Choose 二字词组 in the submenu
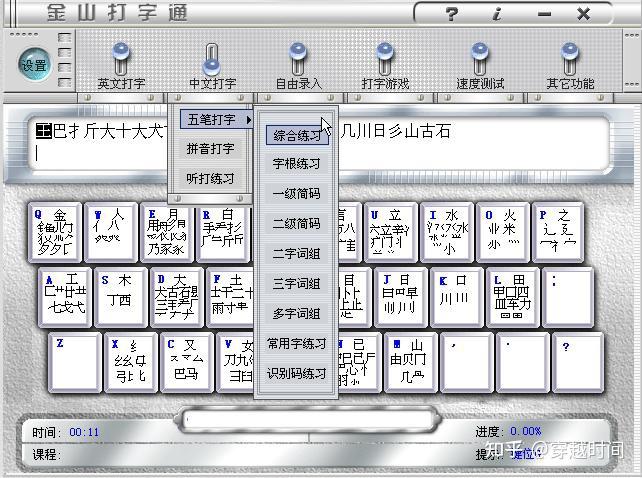The width and height of the screenshot is (642, 478). [297, 254]
